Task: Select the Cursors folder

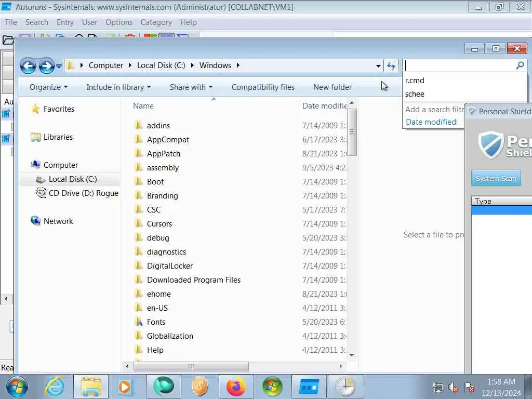Action: [x=159, y=224]
